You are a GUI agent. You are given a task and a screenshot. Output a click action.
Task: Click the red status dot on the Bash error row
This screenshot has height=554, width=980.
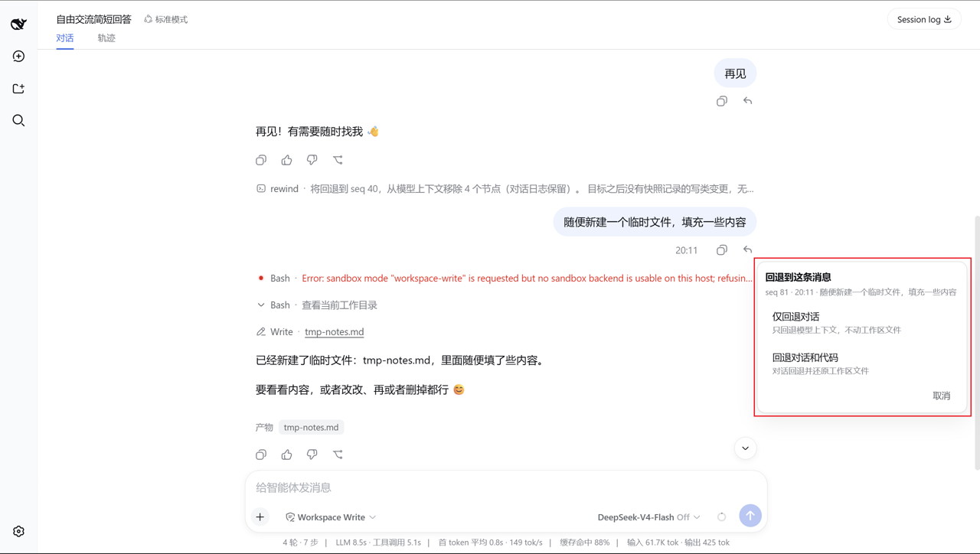pos(261,278)
